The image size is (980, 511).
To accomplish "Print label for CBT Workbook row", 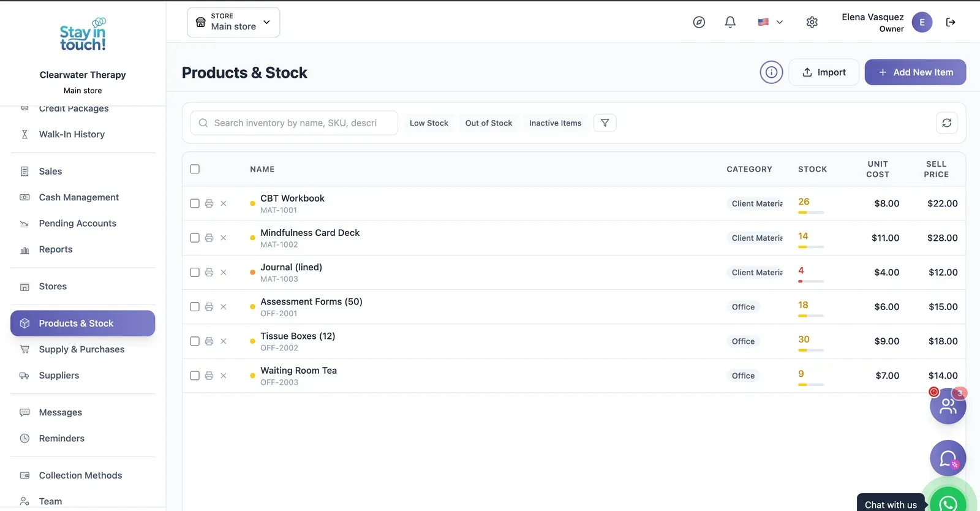I will point(209,203).
